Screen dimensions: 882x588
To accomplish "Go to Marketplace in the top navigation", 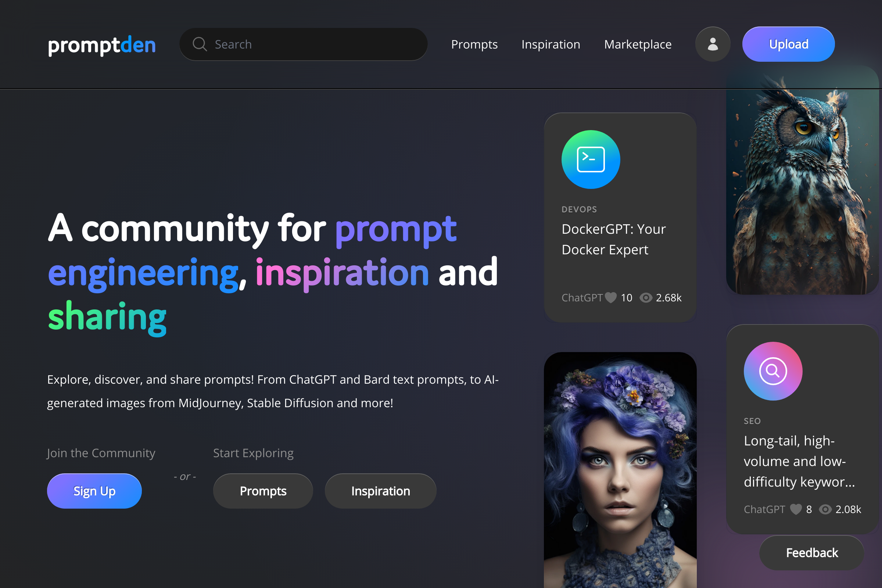I will pyautogui.click(x=638, y=44).
